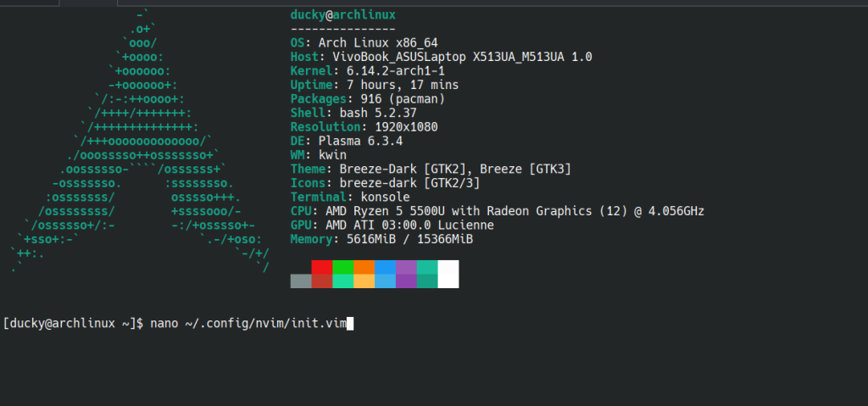Click the bright red swatch in upper row
Image resolution: width=868 pixels, height=406 pixels.
[x=321, y=267]
